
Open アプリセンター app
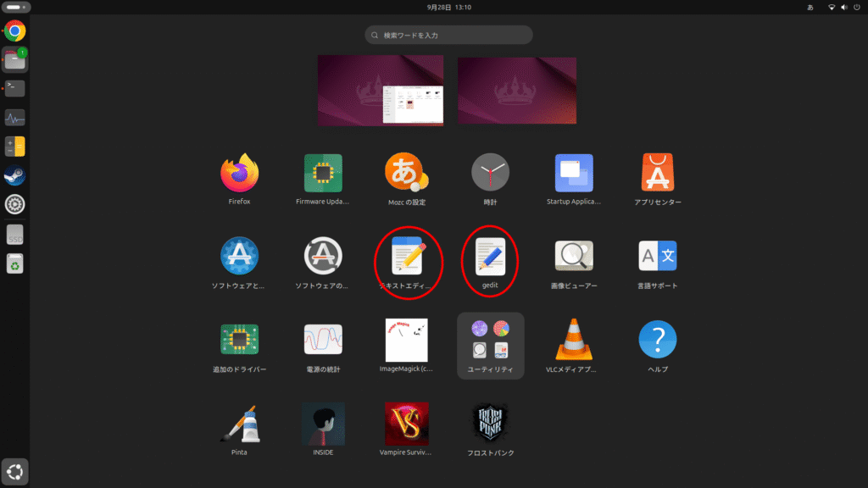click(x=658, y=173)
